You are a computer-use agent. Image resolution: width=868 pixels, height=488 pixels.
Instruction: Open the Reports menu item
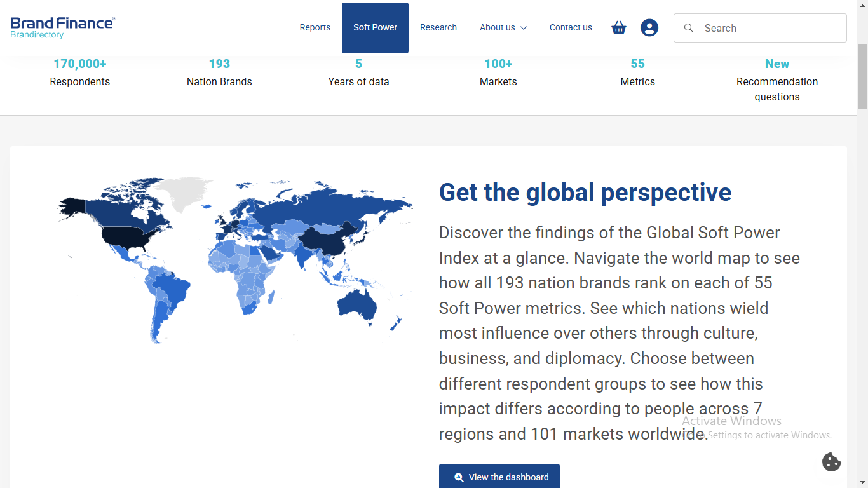[x=315, y=28]
